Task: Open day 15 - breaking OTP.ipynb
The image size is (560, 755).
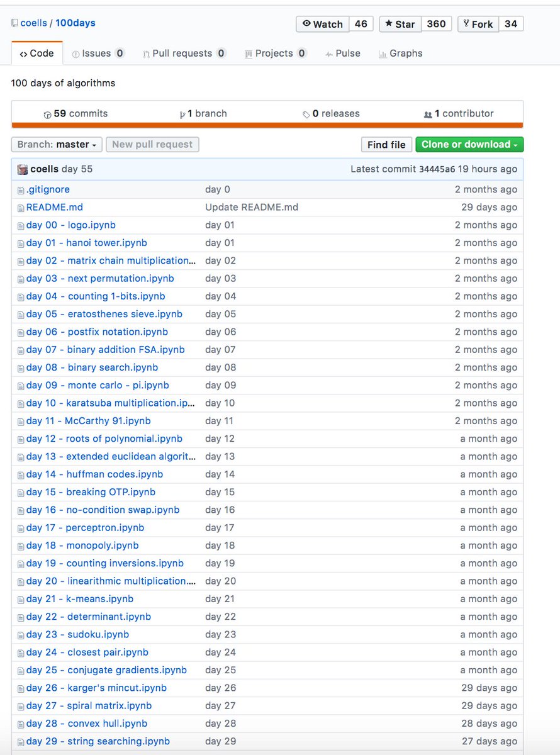Action: (91, 492)
